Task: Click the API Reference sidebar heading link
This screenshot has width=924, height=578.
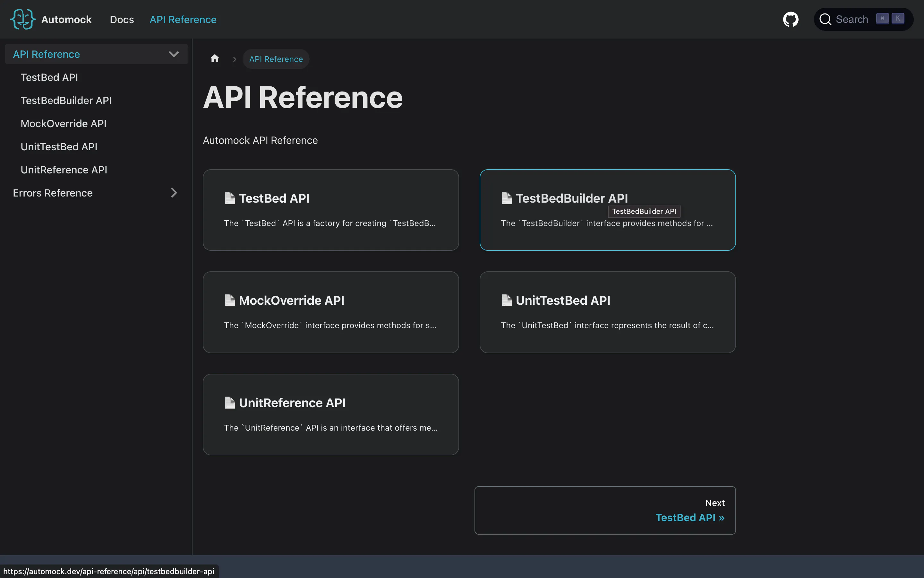Action: pos(47,54)
